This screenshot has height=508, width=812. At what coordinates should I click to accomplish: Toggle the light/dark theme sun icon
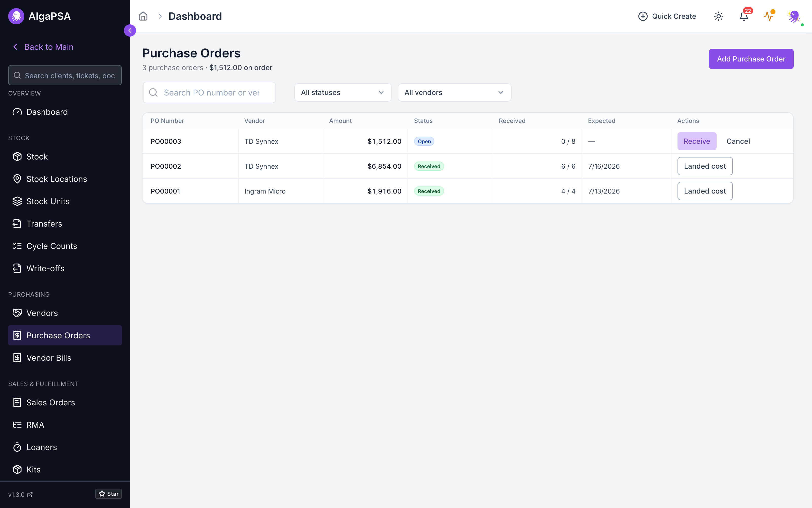click(718, 16)
